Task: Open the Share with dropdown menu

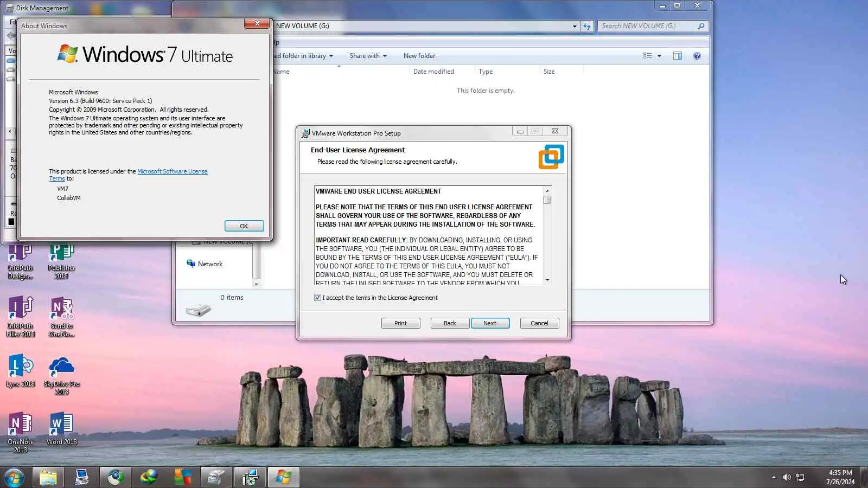Action: pos(368,56)
